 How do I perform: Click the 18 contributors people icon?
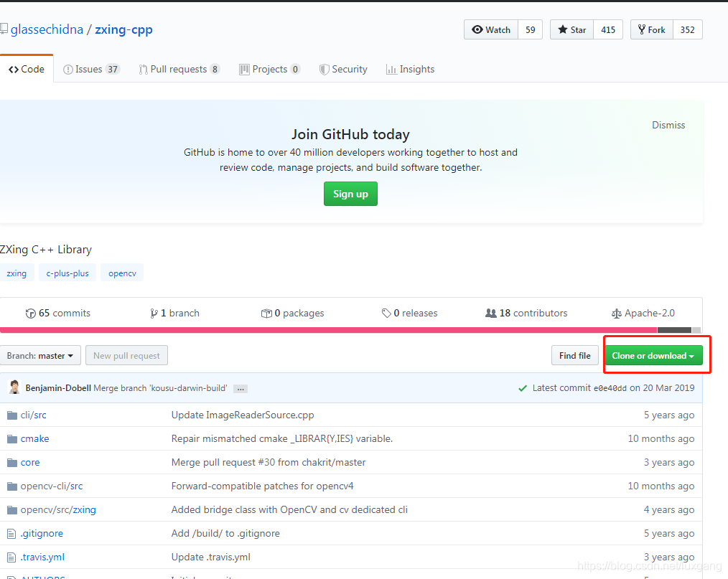click(490, 313)
